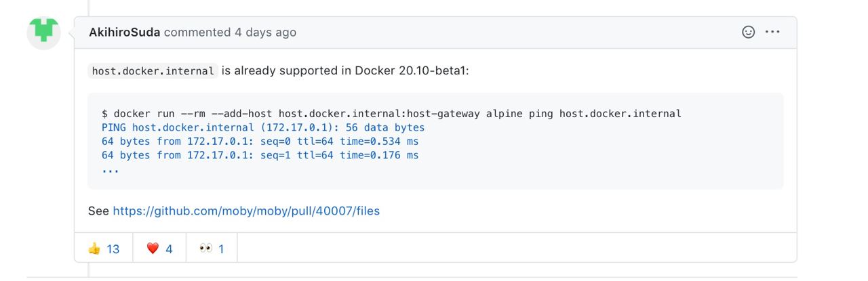Click the thumbs up count number 13

[113, 249]
